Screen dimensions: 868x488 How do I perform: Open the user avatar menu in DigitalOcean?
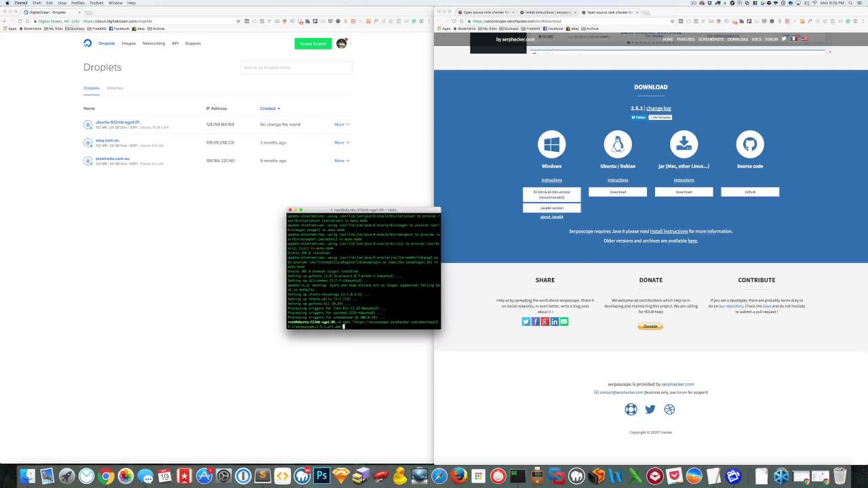pyautogui.click(x=342, y=43)
